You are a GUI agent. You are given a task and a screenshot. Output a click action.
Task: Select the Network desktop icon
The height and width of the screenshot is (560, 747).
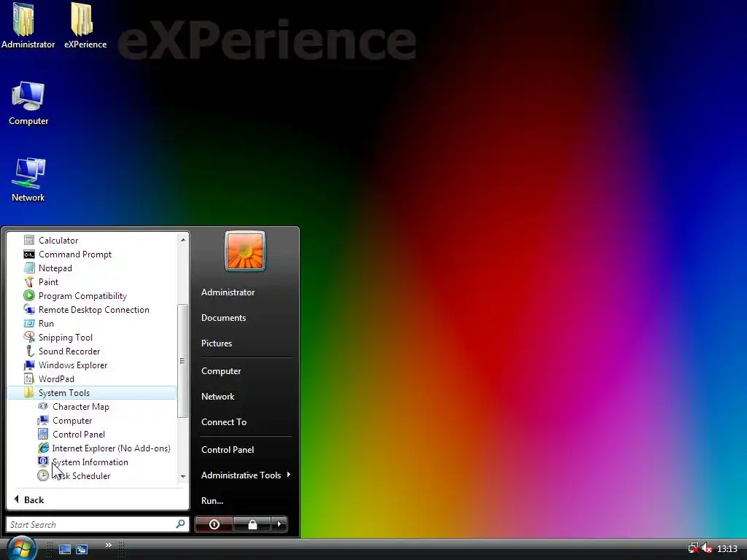point(28,179)
